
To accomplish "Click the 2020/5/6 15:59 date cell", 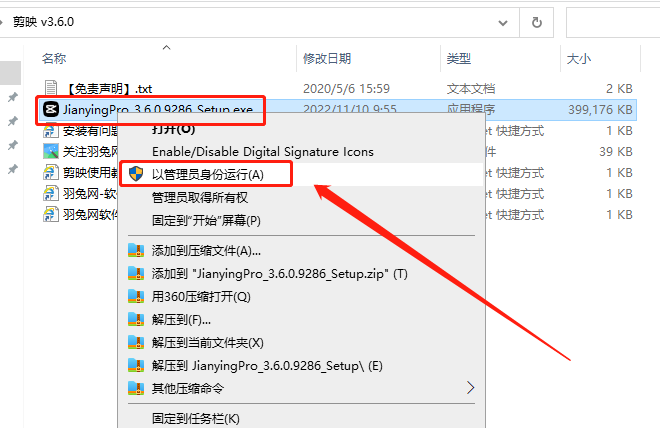I will point(346,89).
